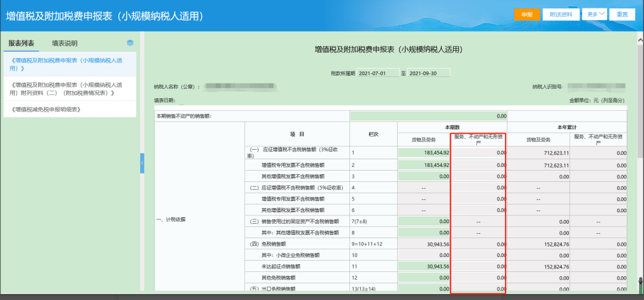The height and width of the screenshot is (300, 644).
Task: Click the 本期销售不动产的销售额 value field
Action: [x=428, y=116]
